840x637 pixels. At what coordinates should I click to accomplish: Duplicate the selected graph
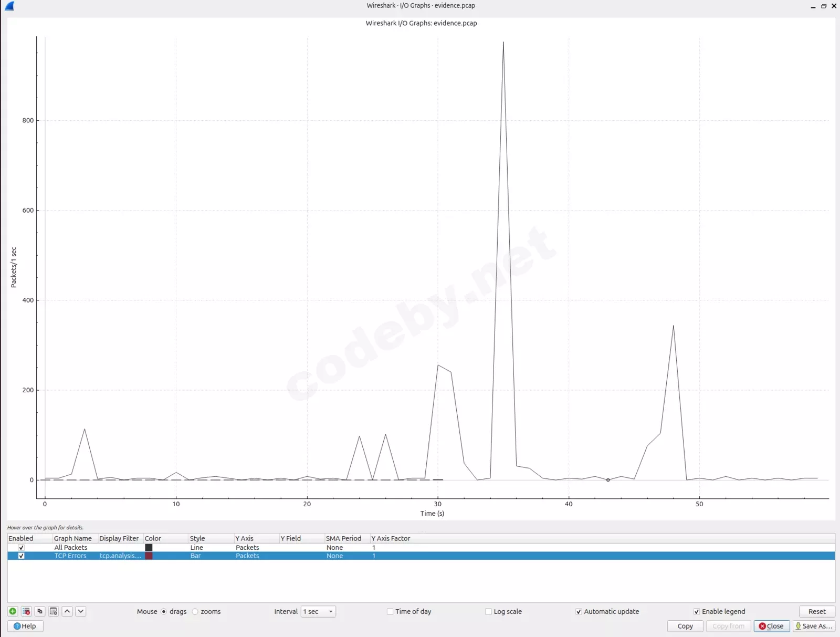[x=40, y=611]
